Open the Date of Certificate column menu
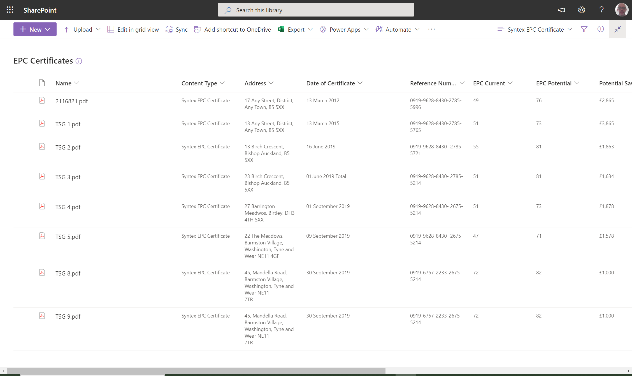632x376 pixels. (335, 83)
